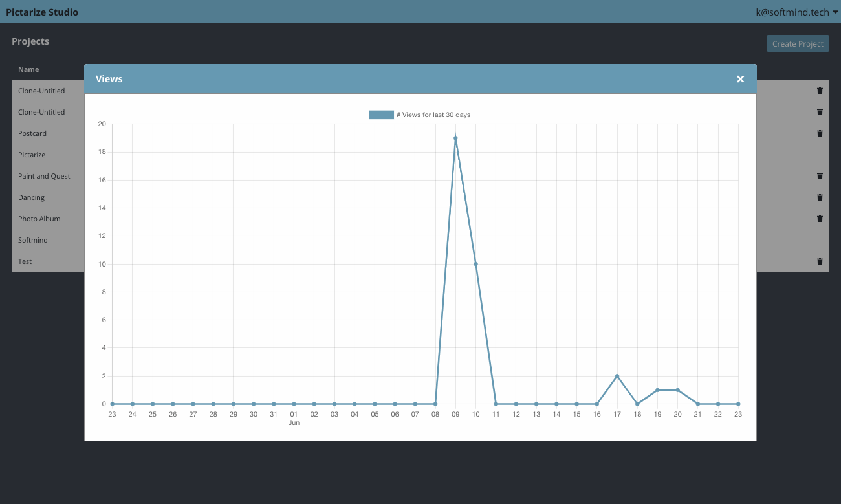Delete the Dancing project via trash icon
Screen dimensions: 841x504
click(x=820, y=197)
